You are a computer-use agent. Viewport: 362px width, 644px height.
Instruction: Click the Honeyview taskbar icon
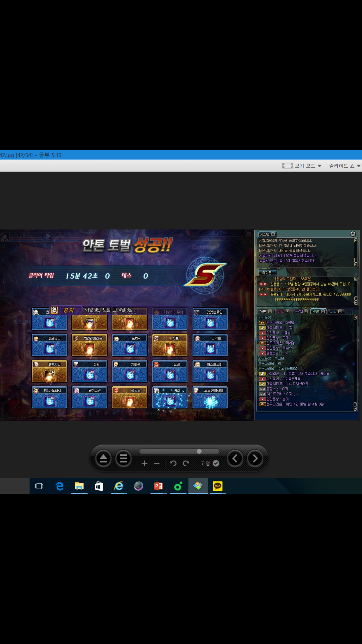[x=198, y=486]
